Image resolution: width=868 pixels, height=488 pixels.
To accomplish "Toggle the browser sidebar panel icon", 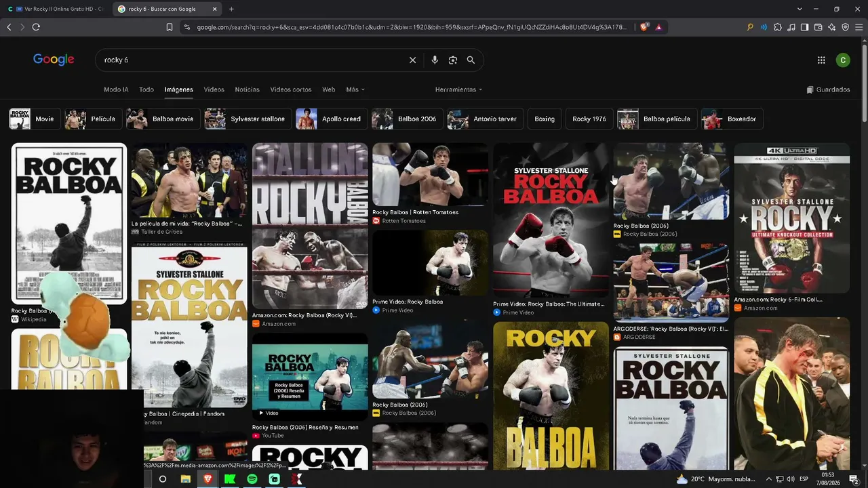I will pyautogui.click(x=804, y=27).
